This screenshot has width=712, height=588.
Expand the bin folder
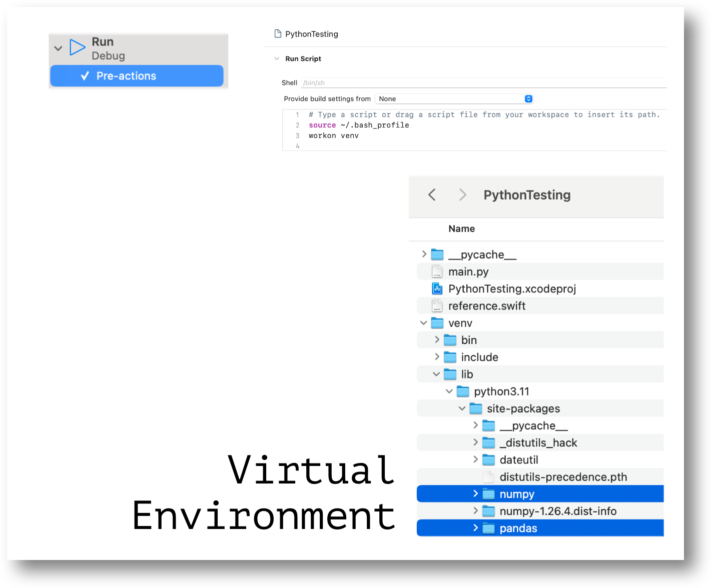(437, 340)
